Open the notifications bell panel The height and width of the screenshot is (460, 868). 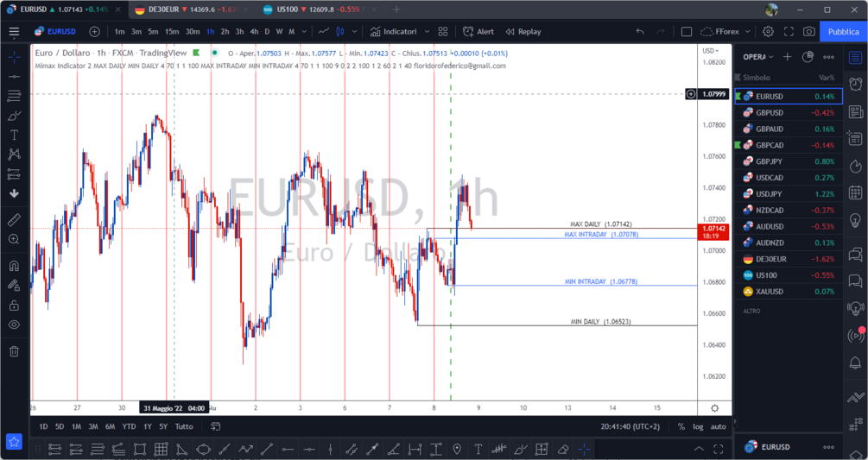pyautogui.click(x=856, y=362)
